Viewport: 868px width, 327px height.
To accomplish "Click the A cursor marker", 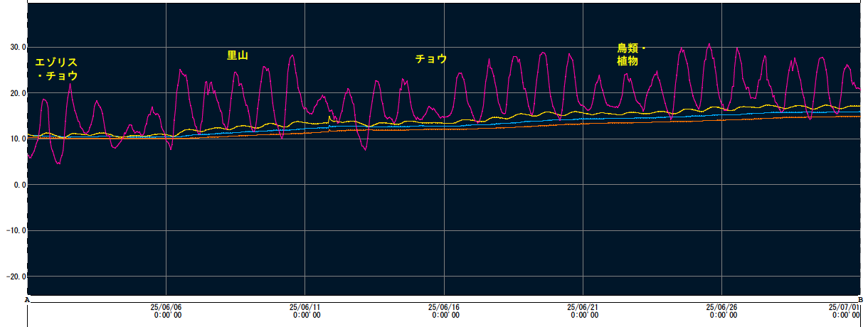I will click(27, 300).
